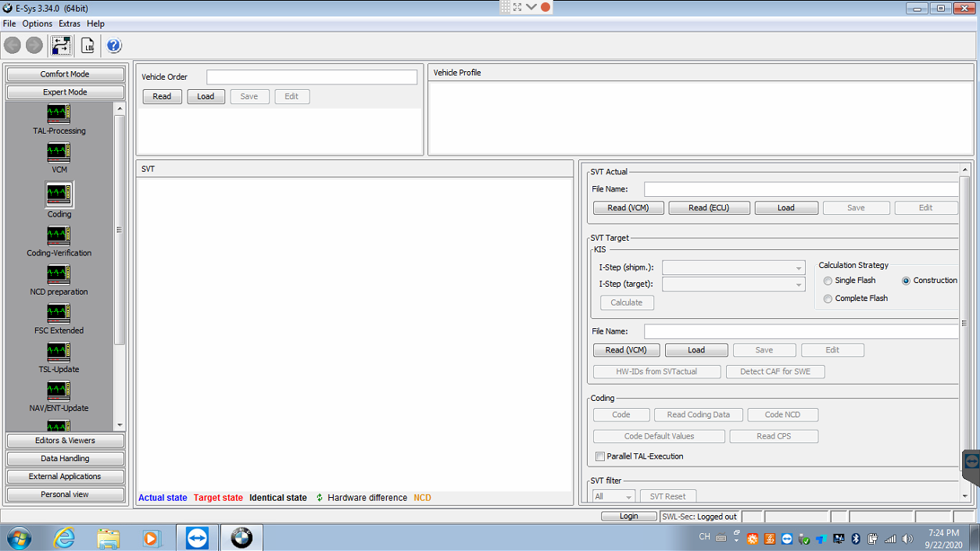Open the FSC Extended module icon
The image size is (980, 551).
pos(59,313)
